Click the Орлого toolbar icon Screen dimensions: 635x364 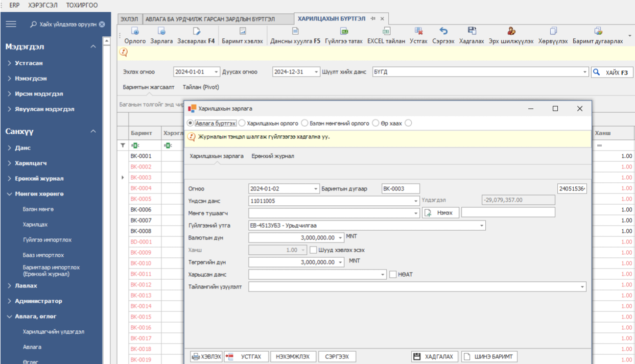point(135,31)
